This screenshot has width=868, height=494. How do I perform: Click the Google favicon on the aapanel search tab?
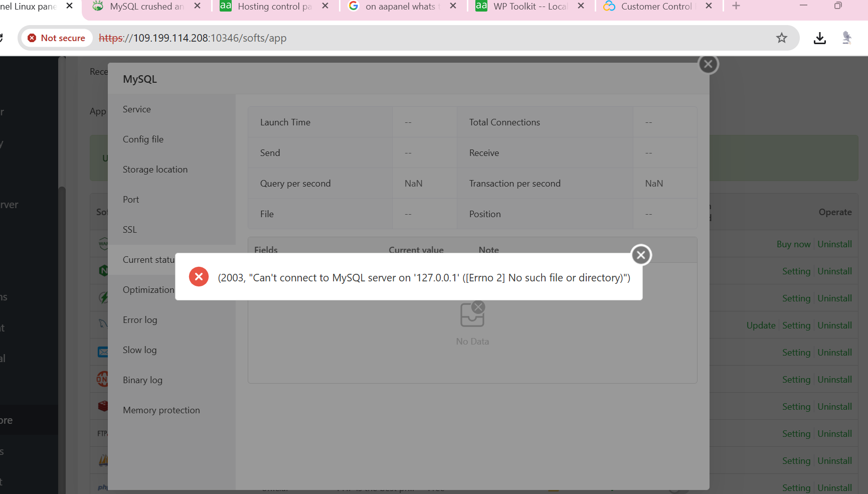tap(354, 6)
